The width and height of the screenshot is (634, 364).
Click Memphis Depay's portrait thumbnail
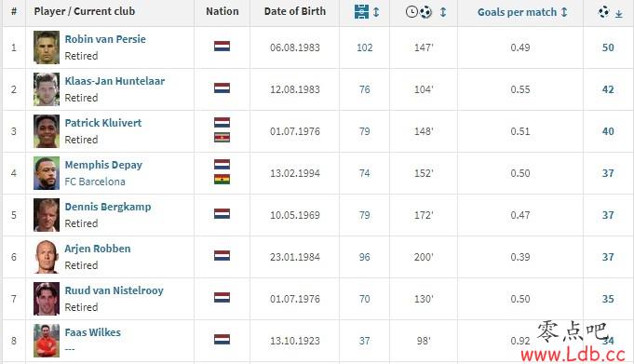click(x=47, y=173)
